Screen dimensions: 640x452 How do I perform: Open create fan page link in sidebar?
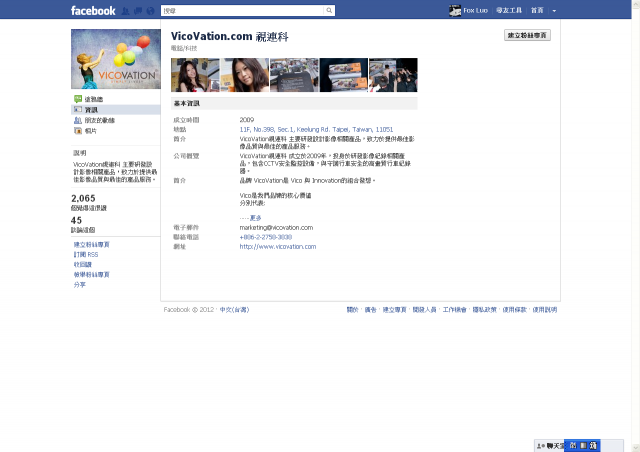(x=91, y=245)
